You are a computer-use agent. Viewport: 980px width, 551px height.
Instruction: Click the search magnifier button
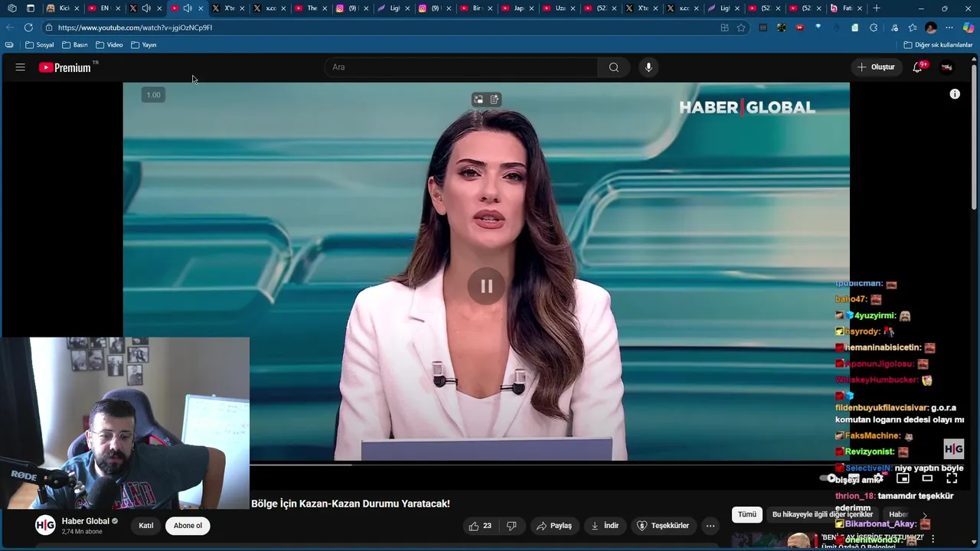point(614,67)
